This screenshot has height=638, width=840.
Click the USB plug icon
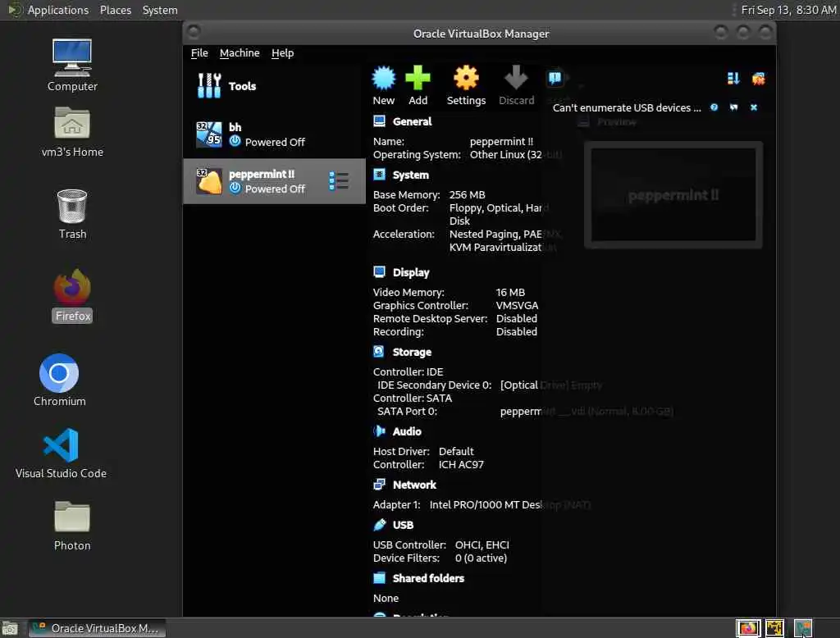click(379, 525)
